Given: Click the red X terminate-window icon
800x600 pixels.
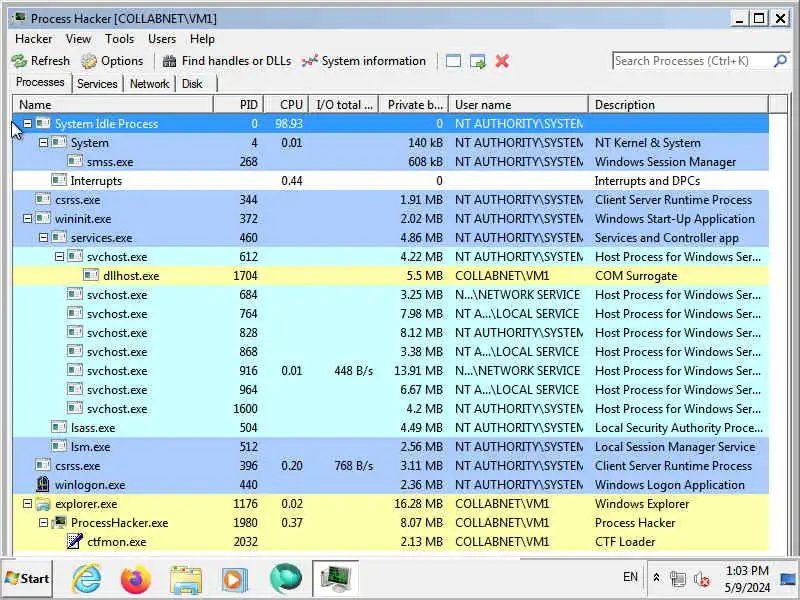Looking at the screenshot, I should [502, 61].
